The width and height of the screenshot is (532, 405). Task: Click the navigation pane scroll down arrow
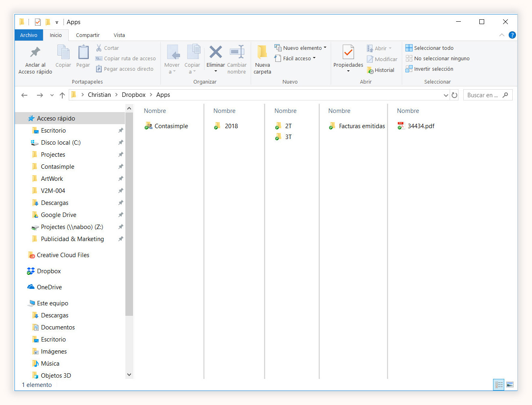click(129, 374)
